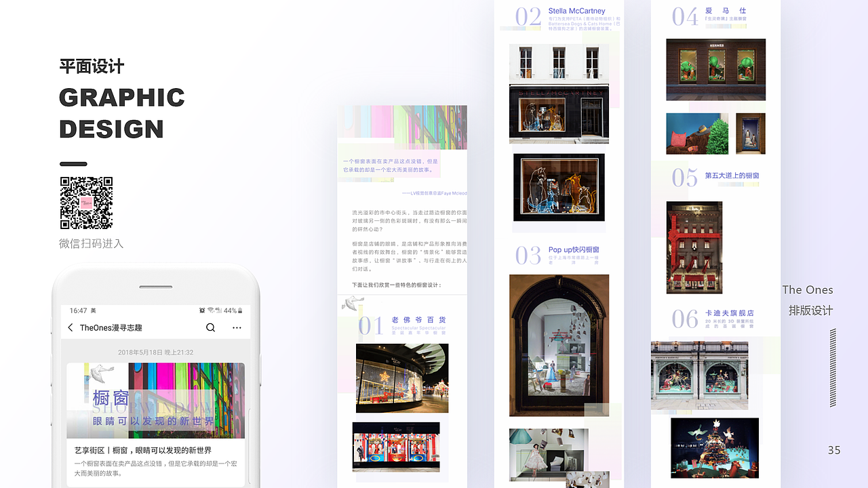Tap the back arrow beside TheOnes漫寻志趣
This screenshot has height=488, width=868.
click(x=71, y=327)
